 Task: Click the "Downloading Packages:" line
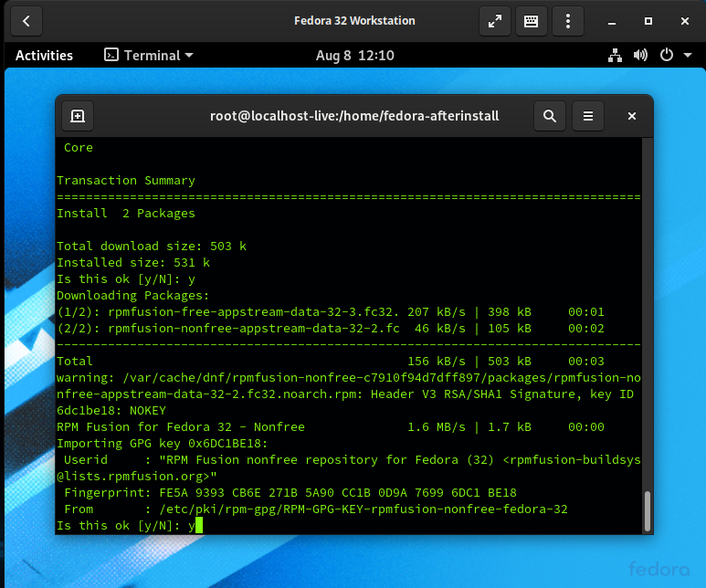coord(133,295)
